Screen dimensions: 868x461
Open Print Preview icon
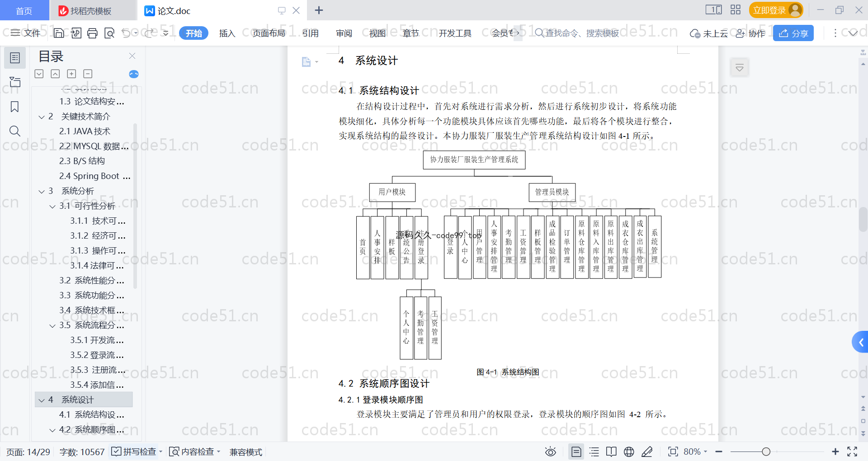109,33
